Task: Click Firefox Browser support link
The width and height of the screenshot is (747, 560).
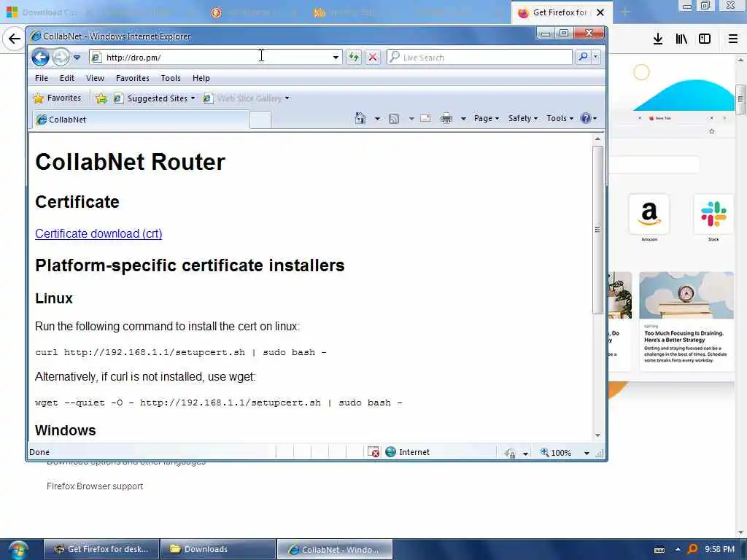Action: [95, 486]
